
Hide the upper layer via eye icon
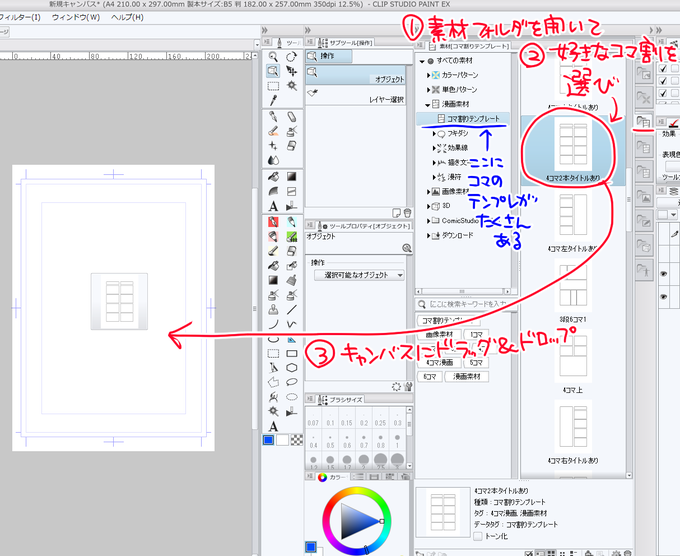click(664, 274)
